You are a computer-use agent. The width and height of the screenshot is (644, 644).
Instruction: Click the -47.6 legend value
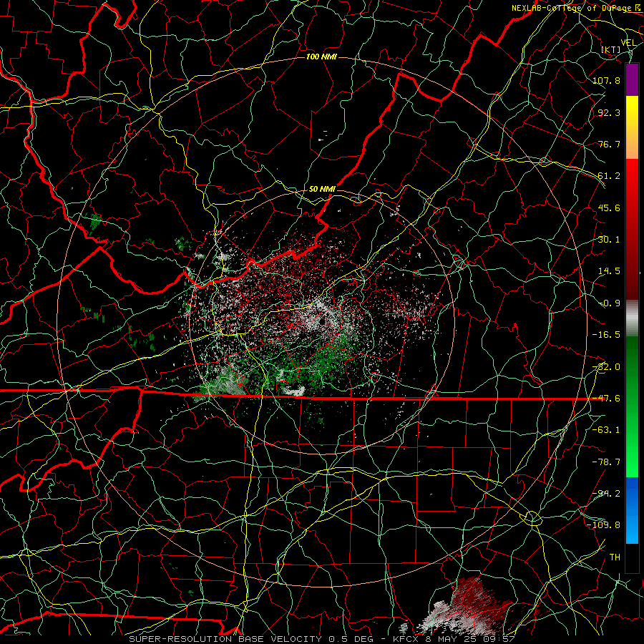click(606, 399)
